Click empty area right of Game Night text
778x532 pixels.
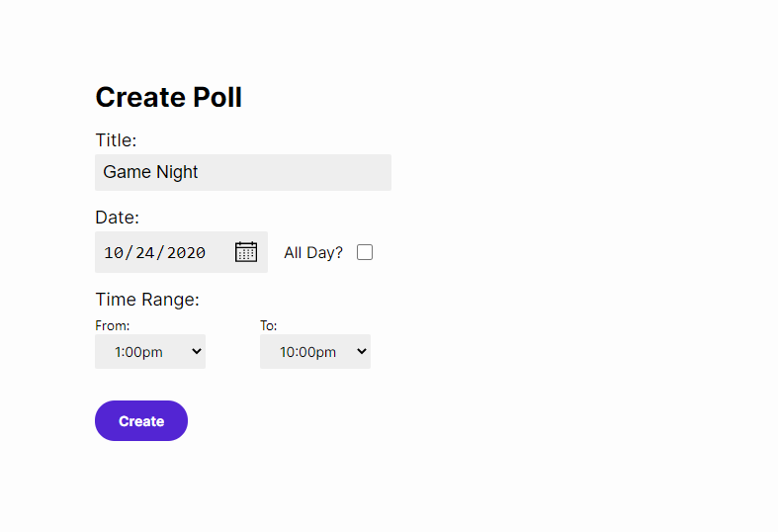(x=294, y=172)
